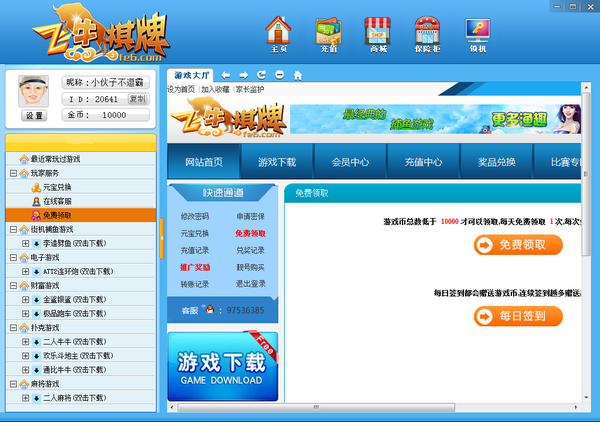The image size is (600, 422).
Task: Click the orange 每日签到 button
Action: coord(518,316)
